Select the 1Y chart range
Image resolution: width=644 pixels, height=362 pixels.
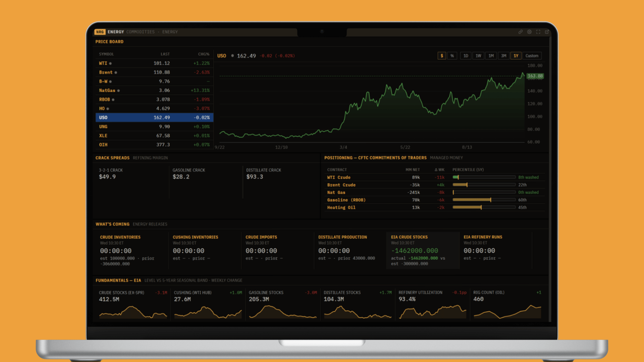tap(516, 56)
